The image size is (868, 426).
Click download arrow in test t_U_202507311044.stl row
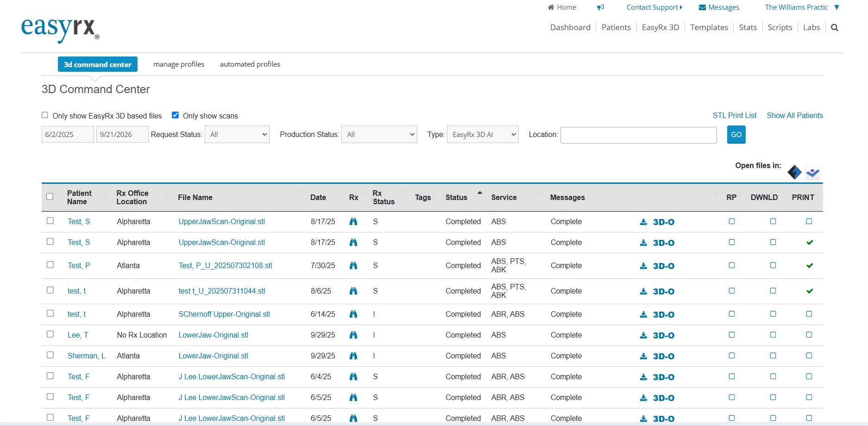[643, 291]
